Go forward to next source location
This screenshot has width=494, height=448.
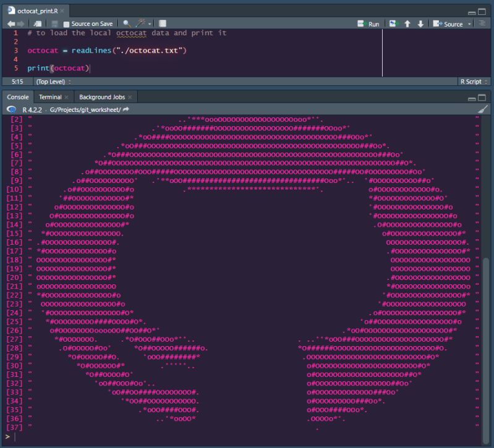(x=21, y=24)
